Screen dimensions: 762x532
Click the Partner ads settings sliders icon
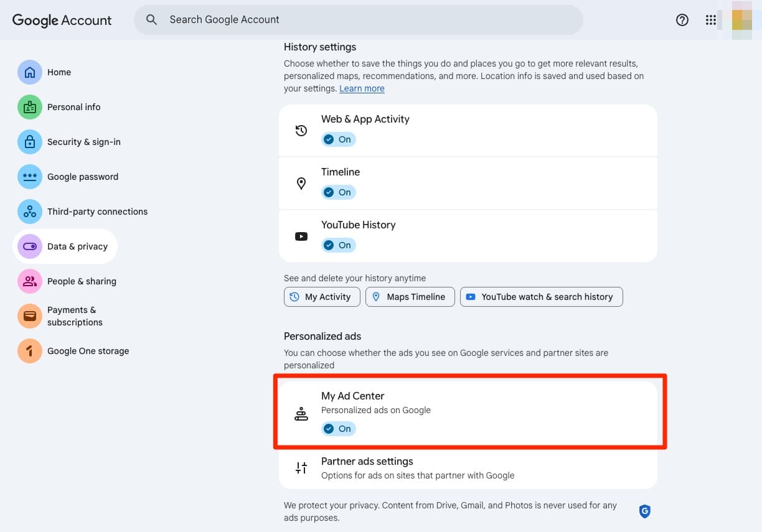click(x=301, y=468)
